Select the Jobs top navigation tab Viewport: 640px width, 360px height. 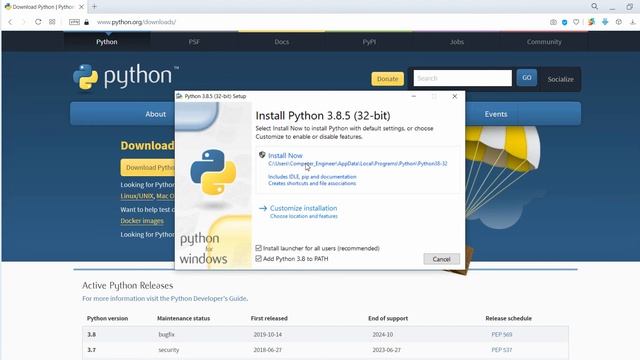(457, 42)
